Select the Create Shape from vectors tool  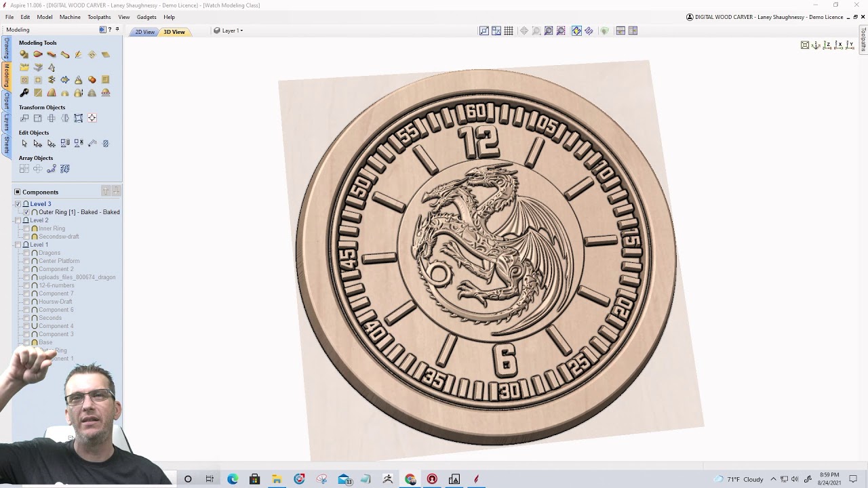coord(24,54)
